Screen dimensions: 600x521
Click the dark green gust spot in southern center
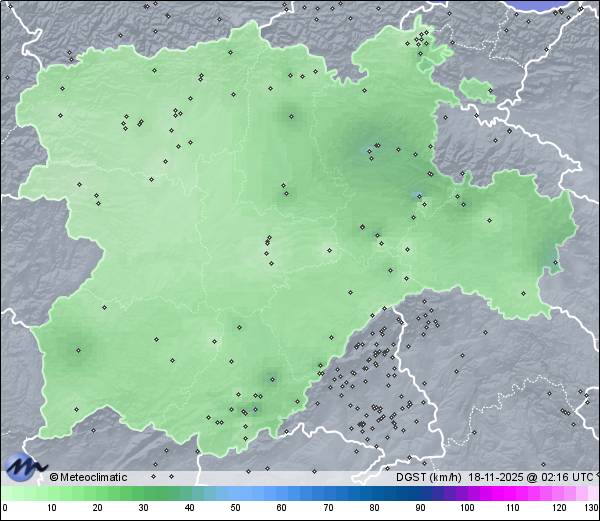(x=268, y=377)
